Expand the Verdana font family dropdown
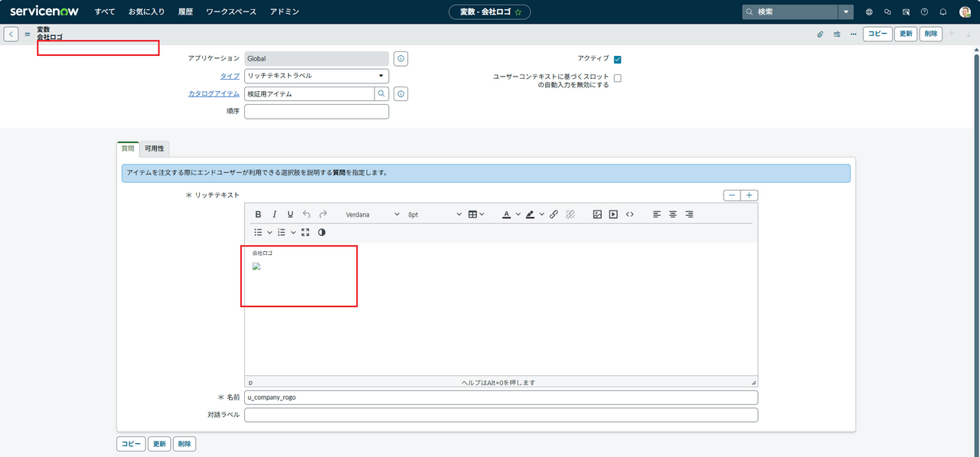The width and height of the screenshot is (980, 457). point(372,214)
